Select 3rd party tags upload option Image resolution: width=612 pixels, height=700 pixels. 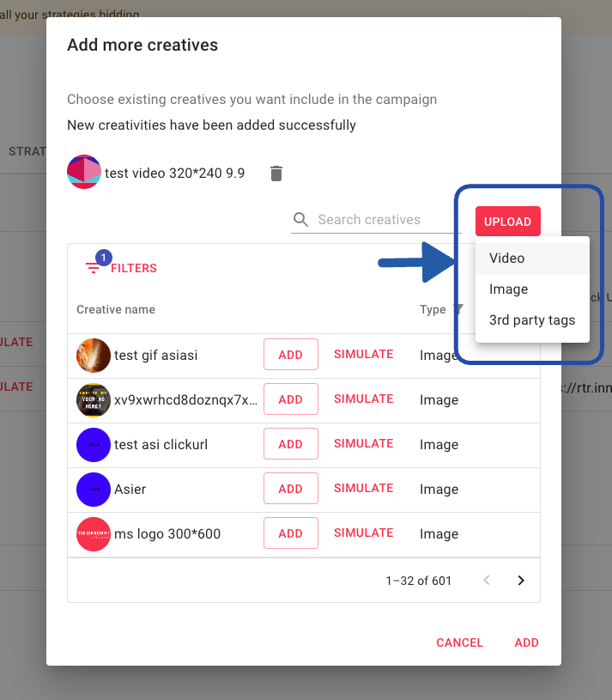click(x=532, y=320)
